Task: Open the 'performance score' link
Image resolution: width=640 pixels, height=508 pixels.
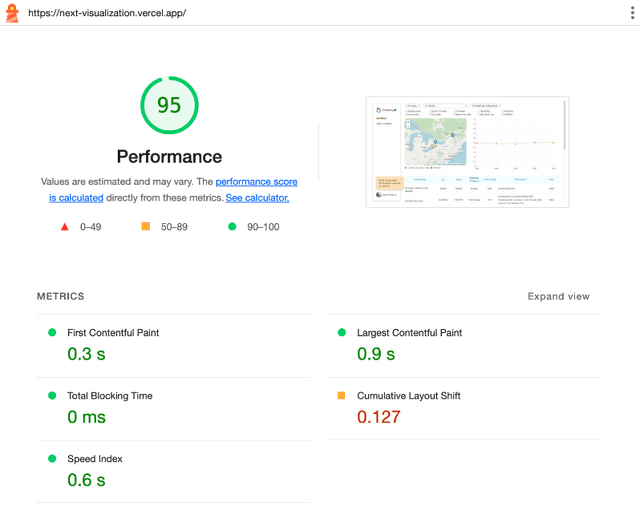Action: [256, 182]
